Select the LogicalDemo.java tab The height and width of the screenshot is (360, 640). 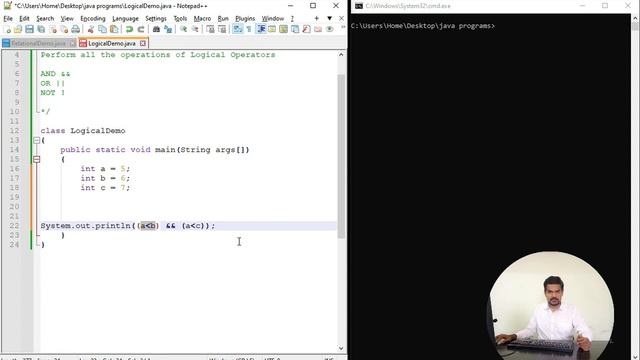111,43
